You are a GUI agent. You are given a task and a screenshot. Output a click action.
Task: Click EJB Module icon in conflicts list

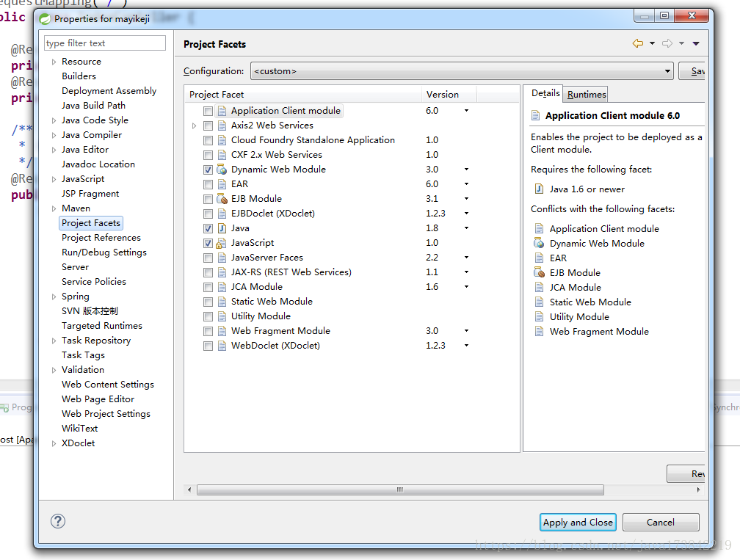pyautogui.click(x=539, y=273)
